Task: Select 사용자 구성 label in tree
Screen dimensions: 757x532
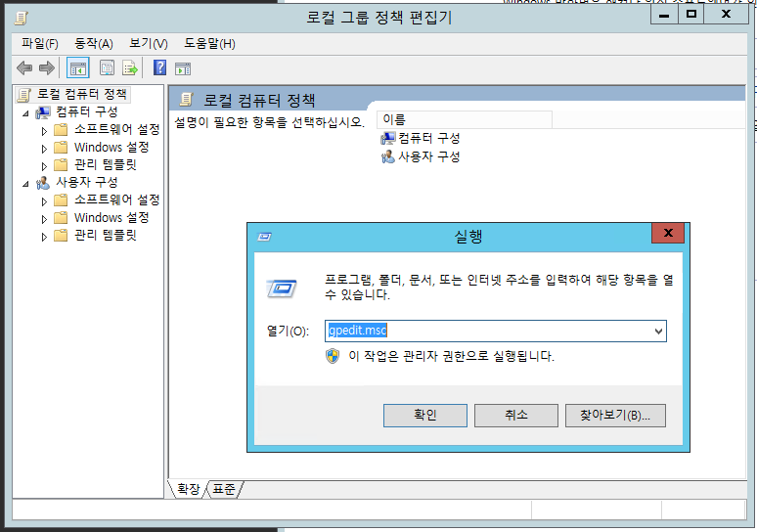Action: (87, 183)
